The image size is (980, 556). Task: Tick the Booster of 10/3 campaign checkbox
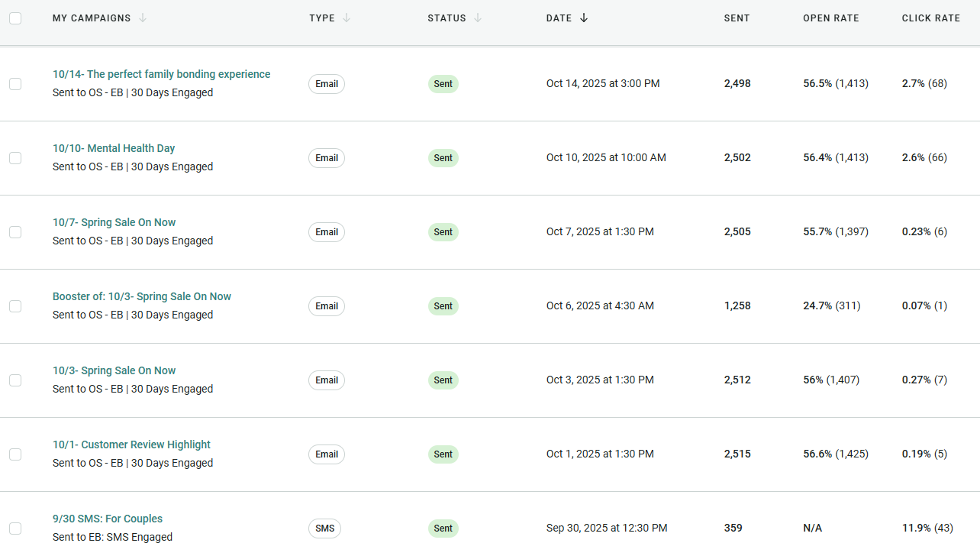click(x=15, y=306)
